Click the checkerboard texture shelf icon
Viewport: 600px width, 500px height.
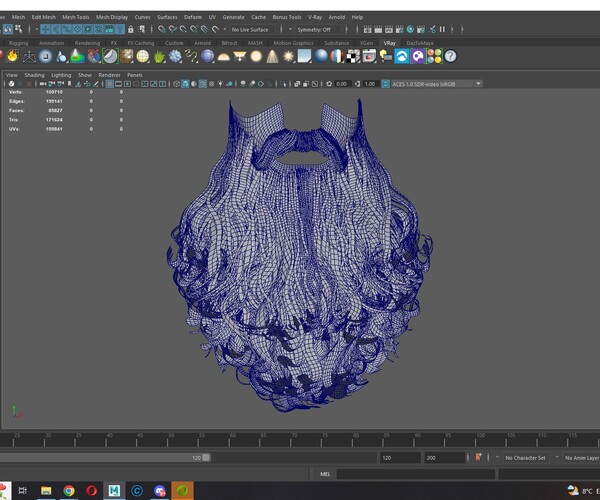tap(353, 56)
